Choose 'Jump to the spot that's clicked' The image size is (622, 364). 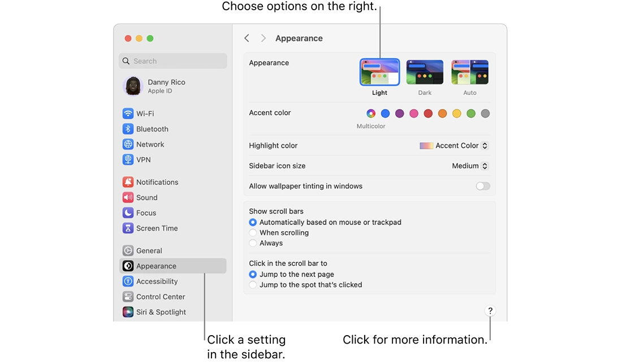253,285
